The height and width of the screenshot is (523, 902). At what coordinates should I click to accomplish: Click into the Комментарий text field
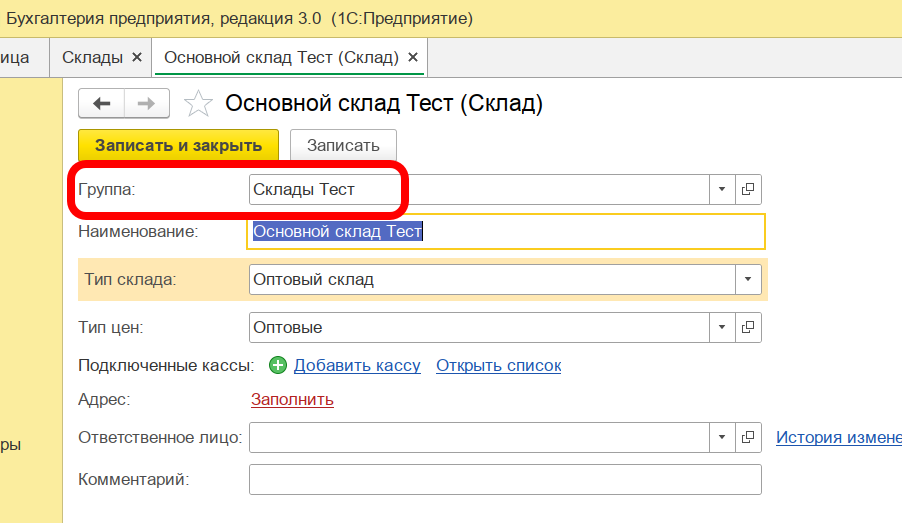pyautogui.click(x=505, y=479)
